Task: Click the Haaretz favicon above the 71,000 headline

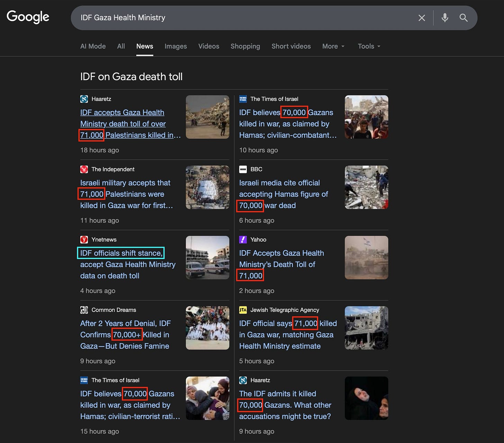Action: point(84,99)
